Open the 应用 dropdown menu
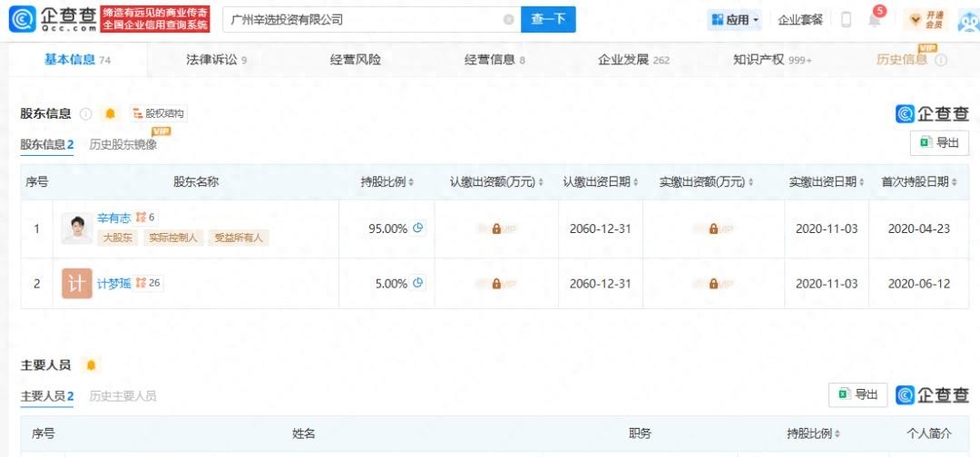Screen dimensions: 980x457 point(735,19)
